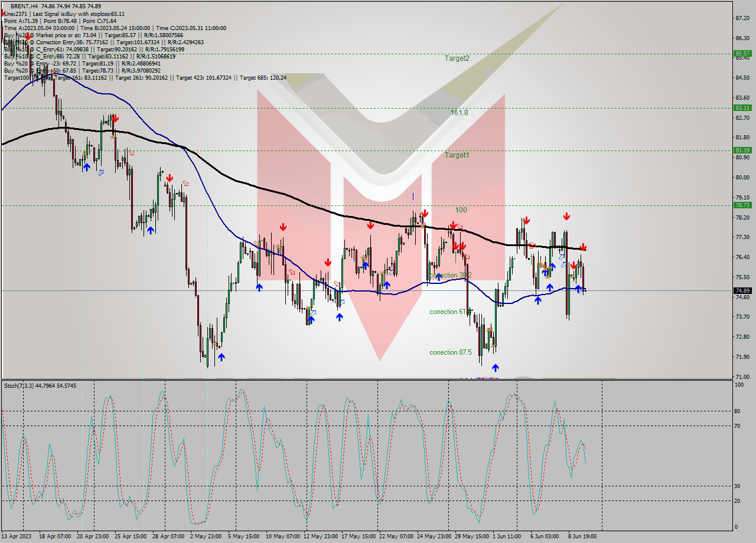Click the 'correction 87.5' label
The height and width of the screenshot is (543, 756).
tap(451, 352)
